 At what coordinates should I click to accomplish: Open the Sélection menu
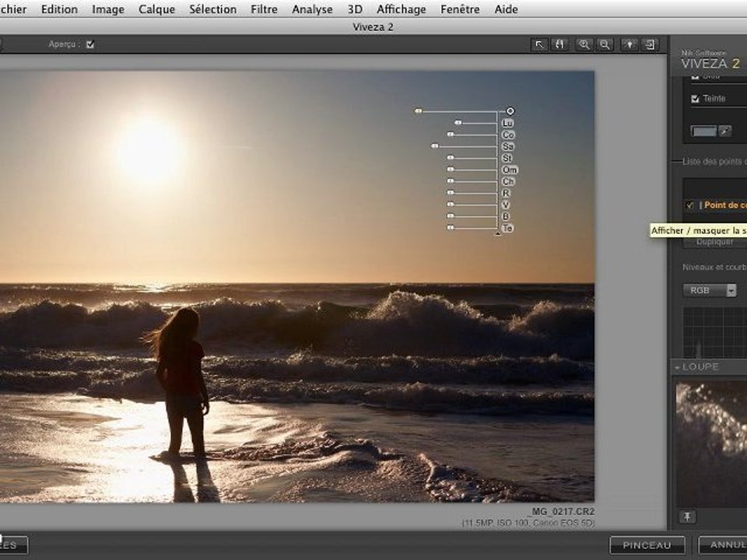[x=212, y=9]
